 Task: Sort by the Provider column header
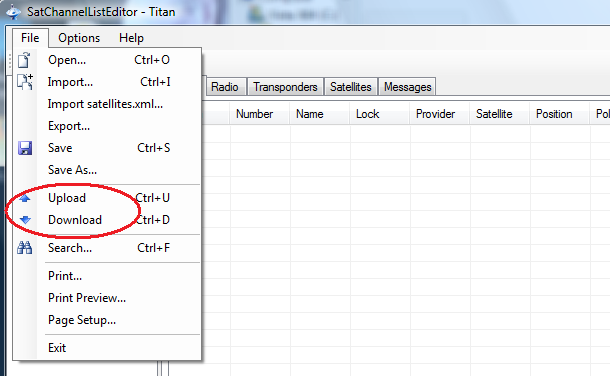(x=440, y=114)
